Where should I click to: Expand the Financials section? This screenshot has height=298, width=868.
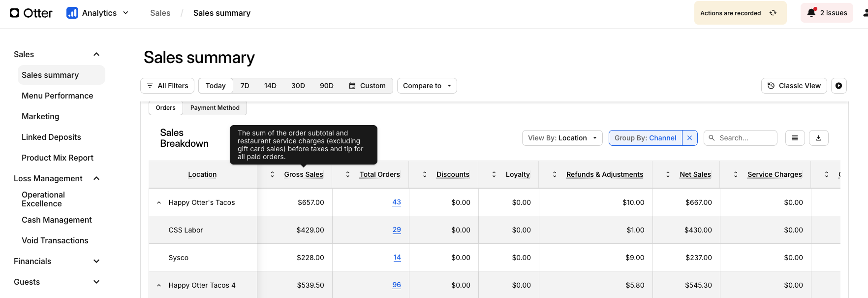click(96, 261)
